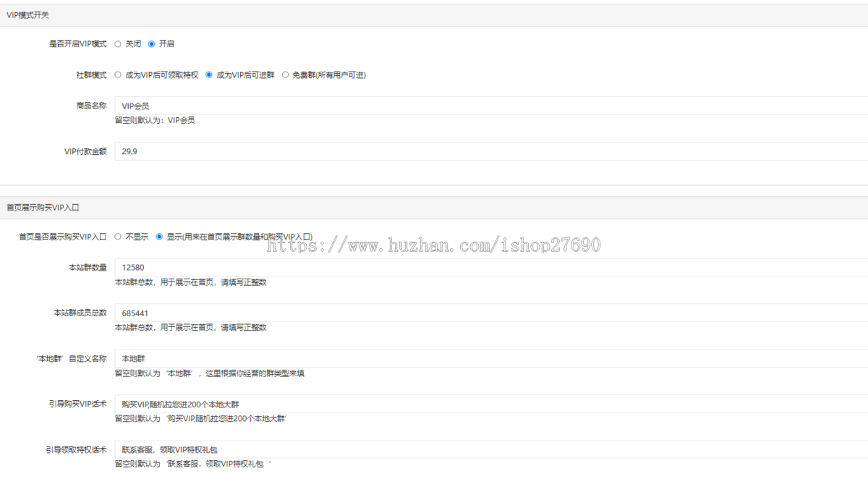The width and height of the screenshot is (868, 487).
Task: Click the 是否开启VIP模式 label
Action: pos(78,44)
